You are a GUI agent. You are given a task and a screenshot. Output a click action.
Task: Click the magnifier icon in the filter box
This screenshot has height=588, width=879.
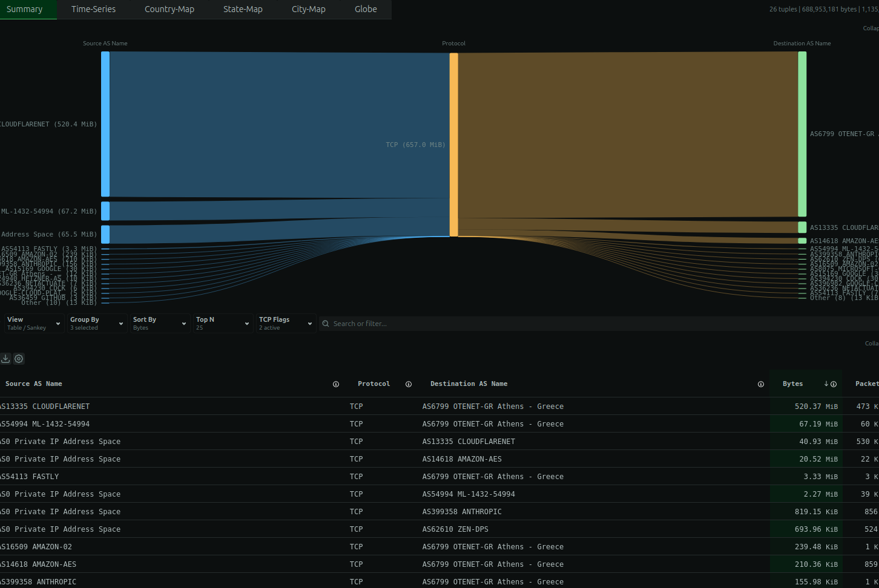[326, 324]
